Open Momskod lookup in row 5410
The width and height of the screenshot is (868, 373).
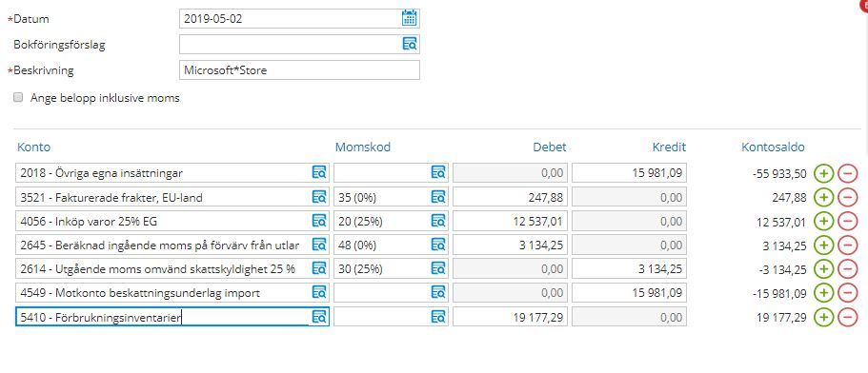[438, 317]
